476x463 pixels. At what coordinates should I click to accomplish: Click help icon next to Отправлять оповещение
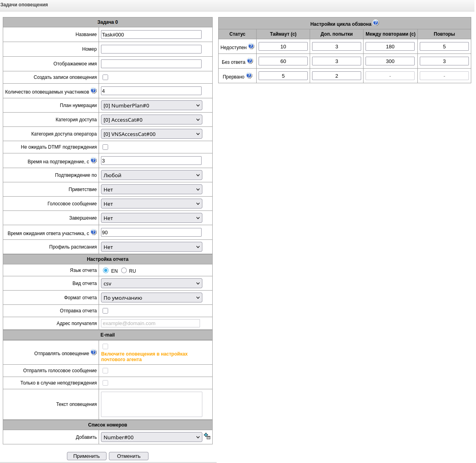click(x=93, y=352)
